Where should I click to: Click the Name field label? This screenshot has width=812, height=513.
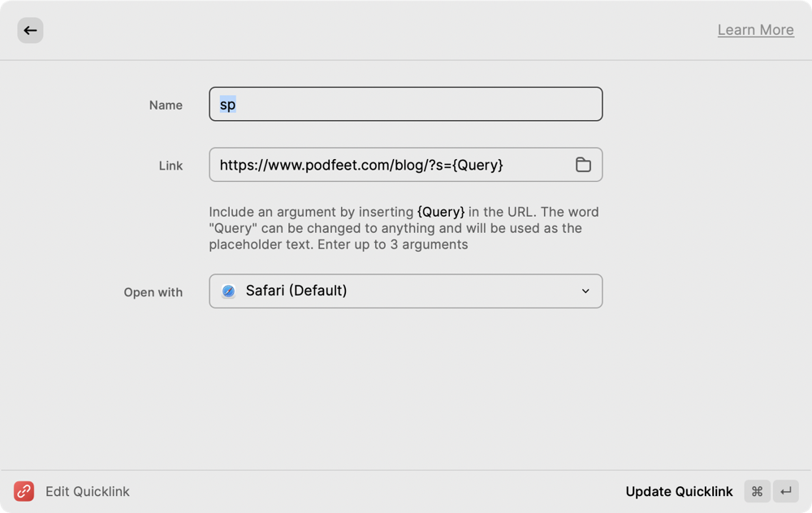(166, 106)
